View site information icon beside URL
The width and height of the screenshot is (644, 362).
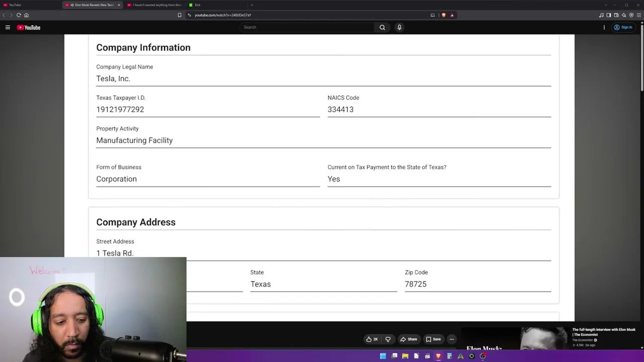[x=189, y=15]
